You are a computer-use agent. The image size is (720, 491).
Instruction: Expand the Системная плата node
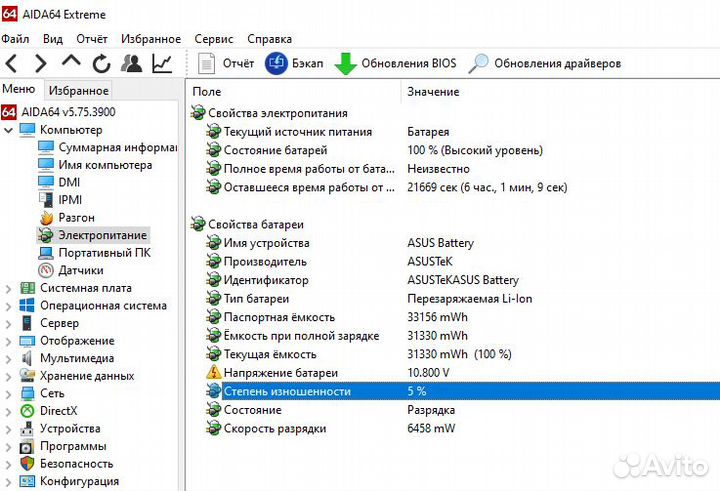coord(8,289)
